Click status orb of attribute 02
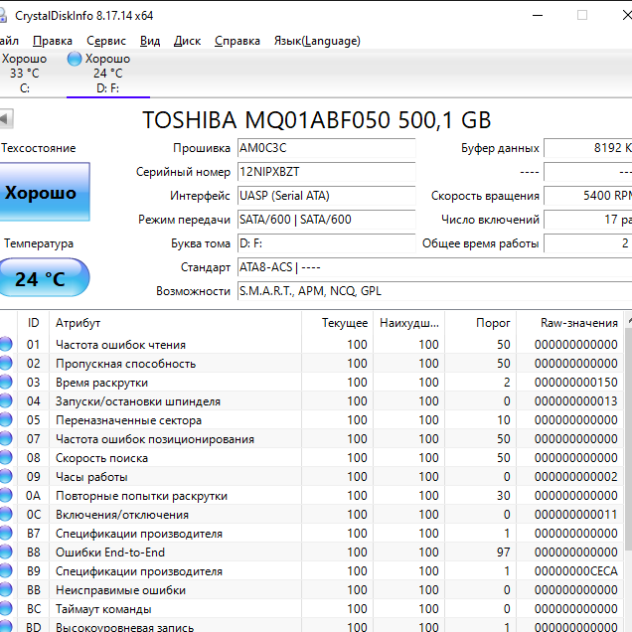The height and width of the screenshot is (632, 632). (x=6, y=363)
